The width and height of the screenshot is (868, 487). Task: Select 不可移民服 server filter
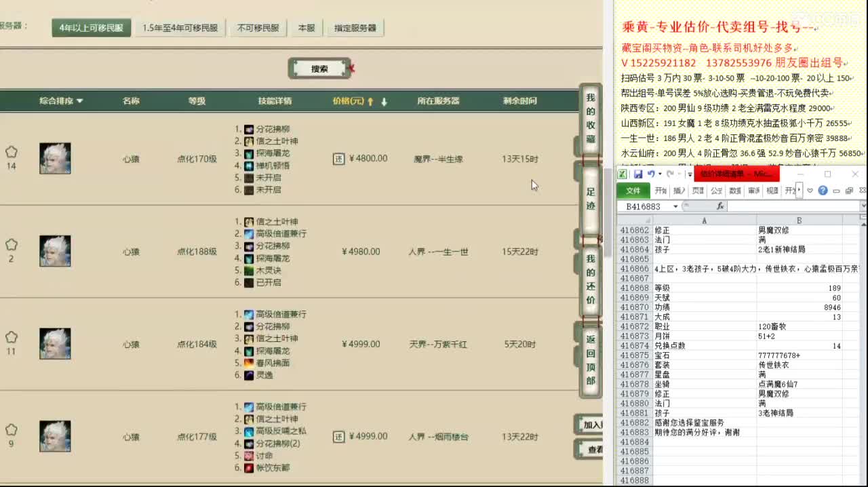click(258, 28)
